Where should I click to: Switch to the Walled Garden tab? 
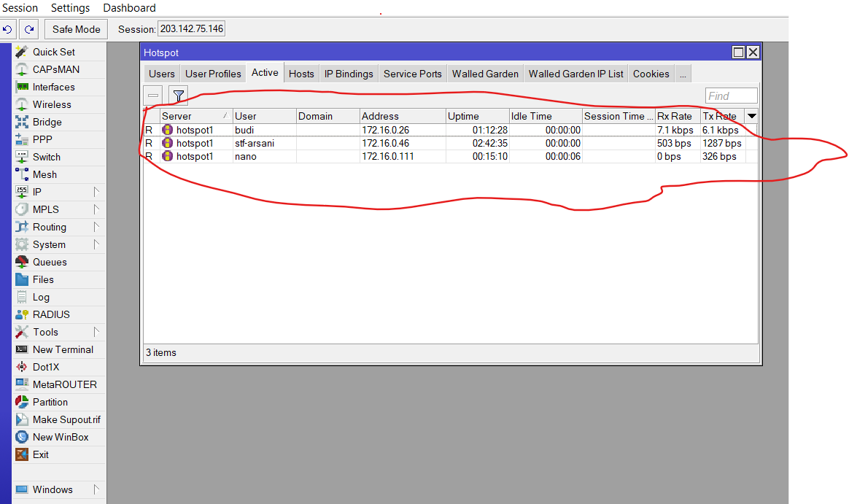(x=485, y=74)
